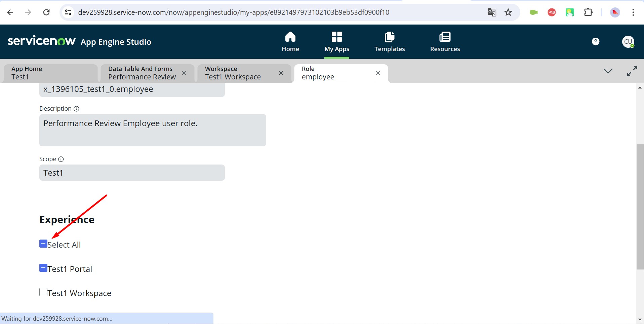Image resolution: width=644 pixels, height=324 pixels.
Task: Open the green camera extension icon
Action: pos(533,12)
